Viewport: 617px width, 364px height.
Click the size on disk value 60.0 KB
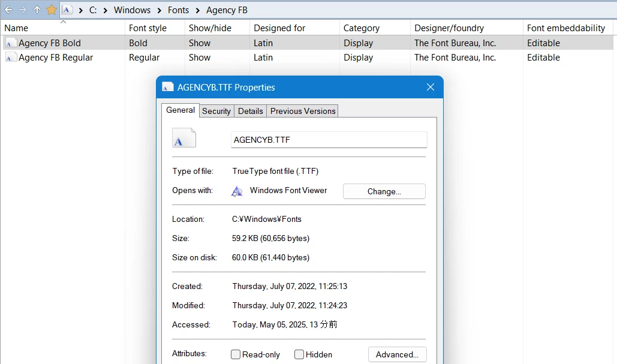[x=271, y=258]
